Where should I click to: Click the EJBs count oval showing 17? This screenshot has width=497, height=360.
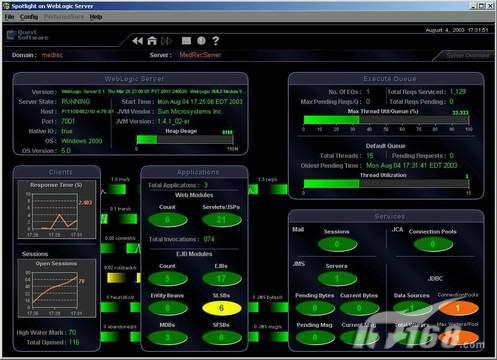tap(222, 279)
